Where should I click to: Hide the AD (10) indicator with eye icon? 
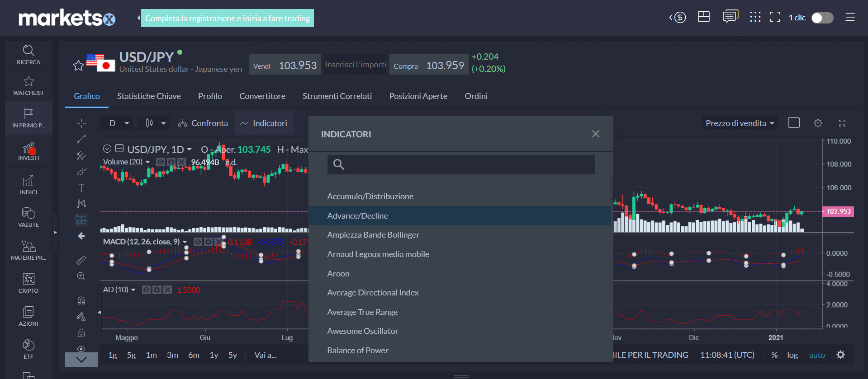pyautogui.click(x=146, y=290)
